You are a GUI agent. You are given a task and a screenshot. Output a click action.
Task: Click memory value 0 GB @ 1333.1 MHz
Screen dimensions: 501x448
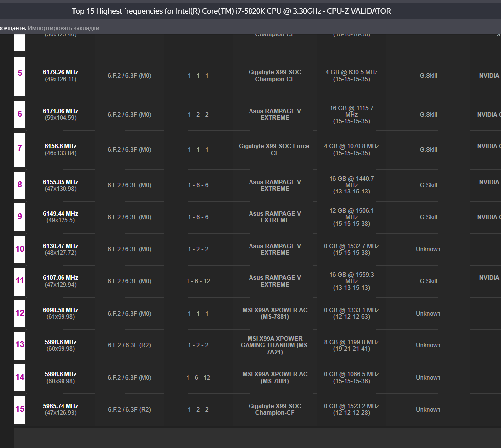pos(352,310)
